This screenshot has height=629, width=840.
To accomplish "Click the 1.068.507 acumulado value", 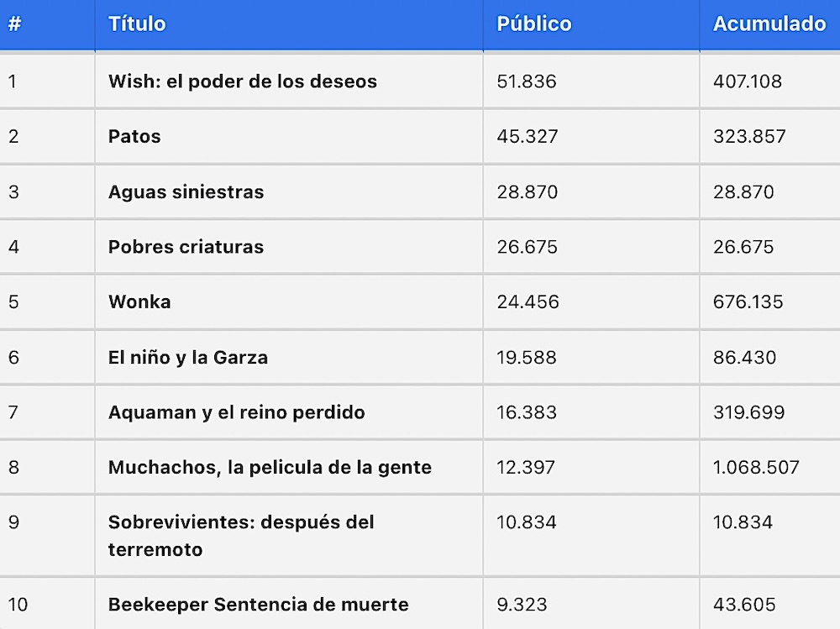I will pos(756,467).
